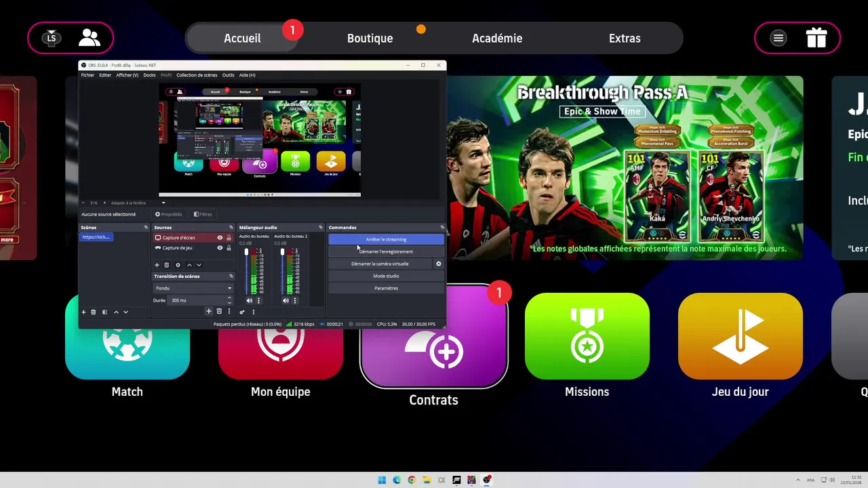Open audio mixer menu three-dot icon
The image size is (868, 488).
click(253, 312)
